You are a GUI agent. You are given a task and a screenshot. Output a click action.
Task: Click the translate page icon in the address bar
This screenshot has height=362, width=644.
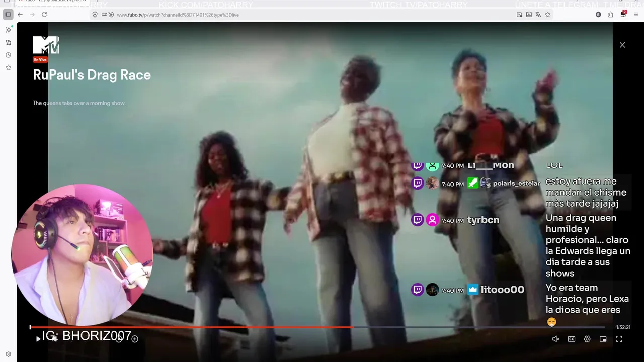(x=538, y=15)
